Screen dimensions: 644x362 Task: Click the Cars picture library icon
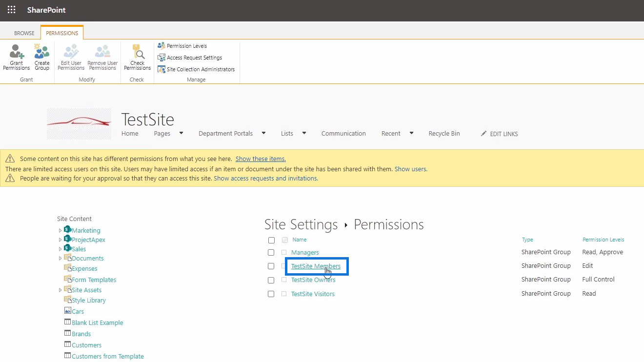tap(68, 311)
